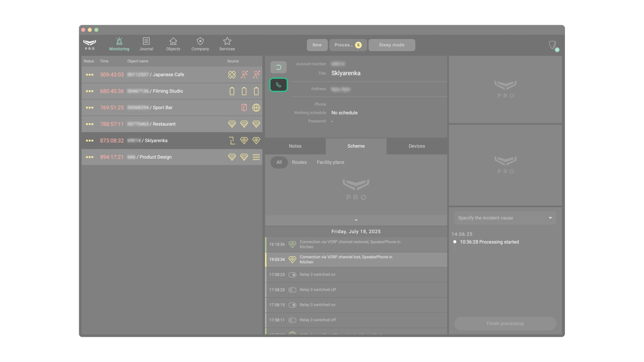Click the refresh spinner icon button
Viewport: 644px width, 362px height.
click(278, 67)
